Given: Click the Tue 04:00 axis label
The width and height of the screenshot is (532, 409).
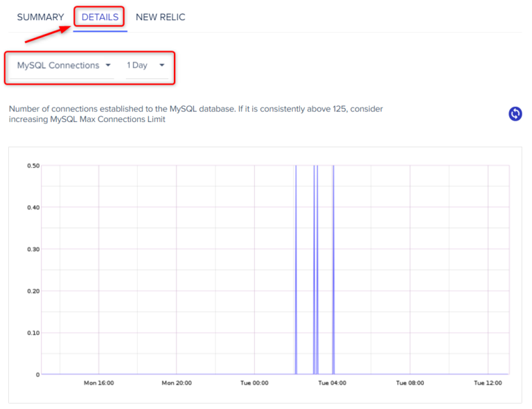Looking at the screenshot, I should pos(332,383).
